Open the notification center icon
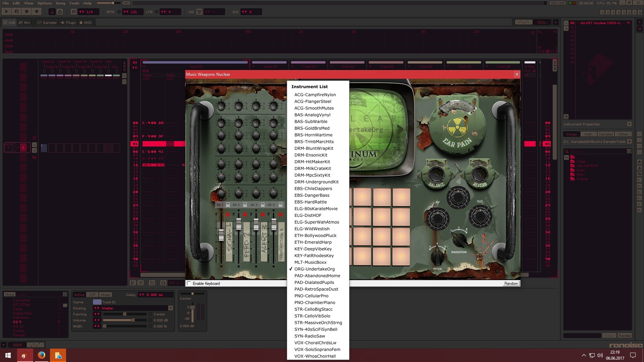Viewport: 644px width, 362px height. click(633, 355)
